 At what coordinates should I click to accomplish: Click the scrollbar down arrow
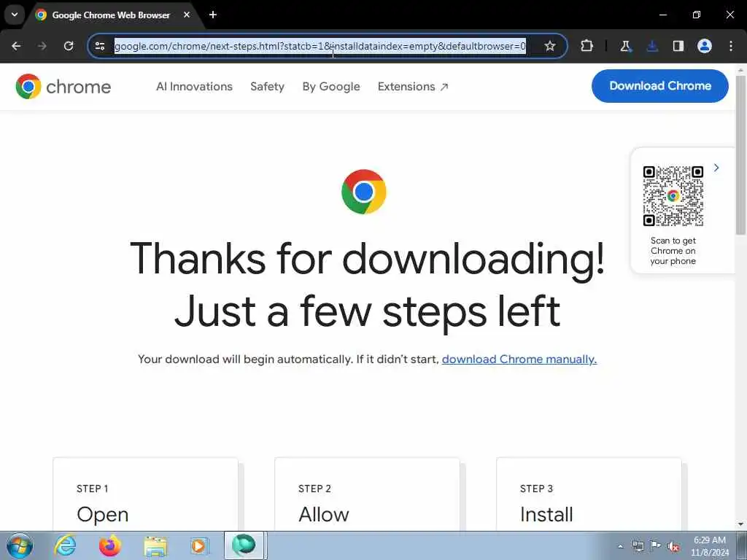[741, 524]
